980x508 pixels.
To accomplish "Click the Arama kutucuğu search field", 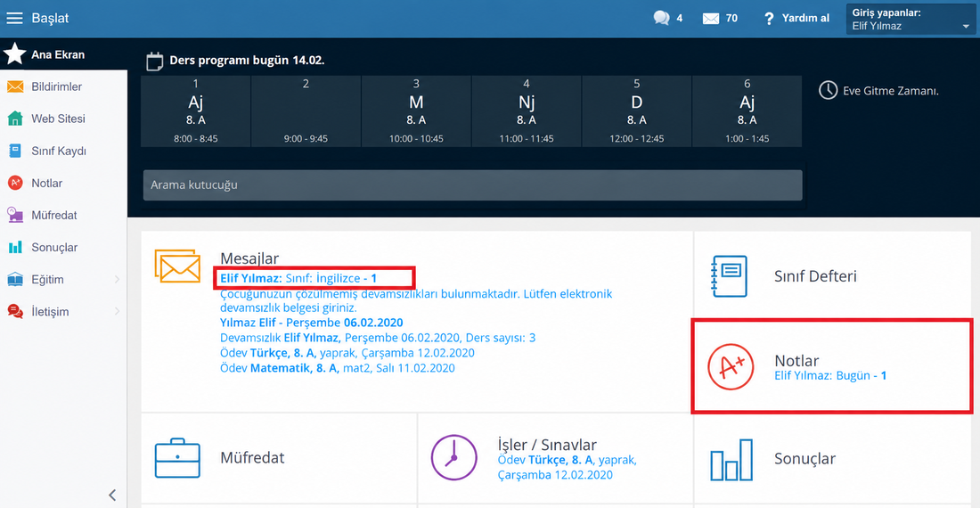I will point(472,185).
